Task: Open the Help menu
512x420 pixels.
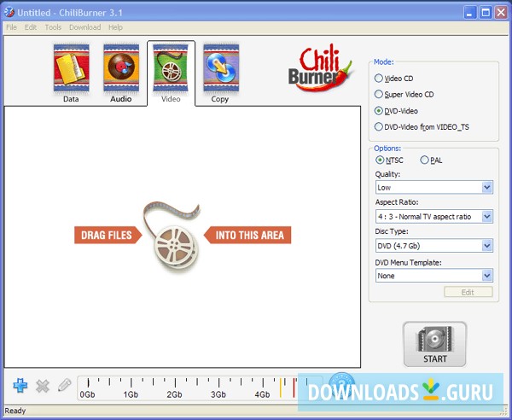Action: point(115,27)
